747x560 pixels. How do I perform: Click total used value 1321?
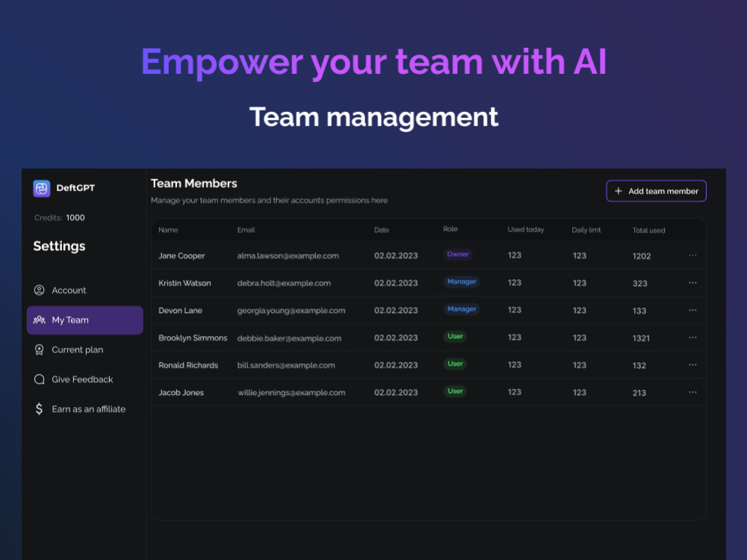click(641, 338)
